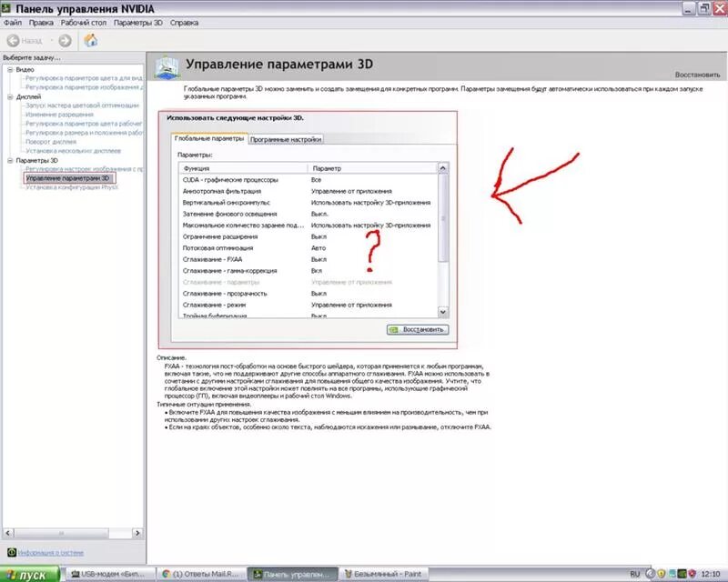Collapse the Видео tree node
Viewport: 728px width, 582px height.
pos(10,69)
